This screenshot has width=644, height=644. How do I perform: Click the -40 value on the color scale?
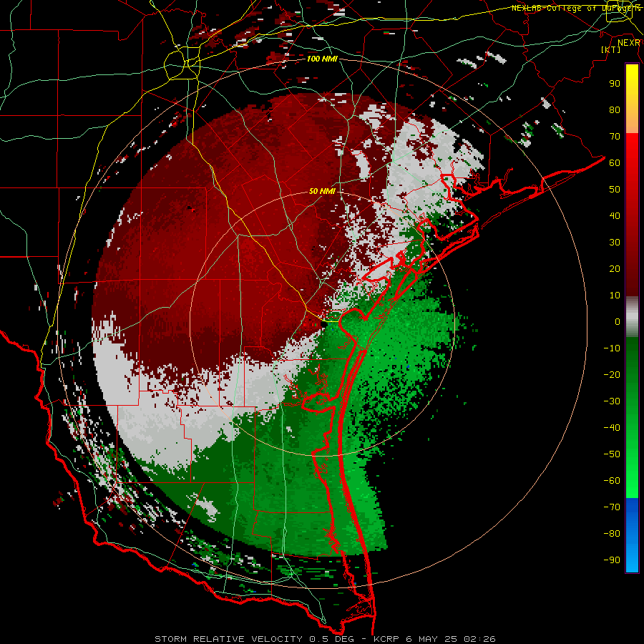coord(612,428)
